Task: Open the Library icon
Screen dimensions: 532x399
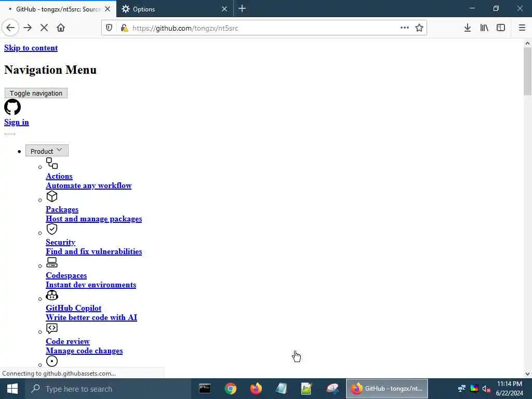Action: click(484, 28)
